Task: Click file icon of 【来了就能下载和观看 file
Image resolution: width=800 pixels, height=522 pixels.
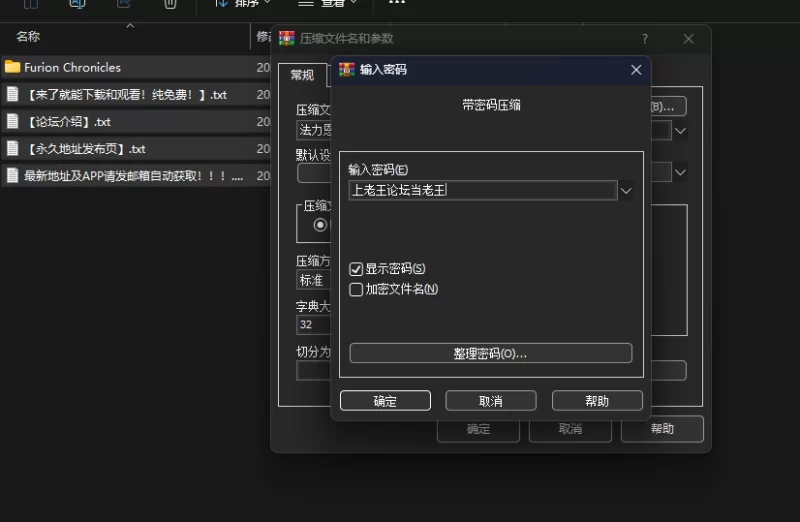Action: pyautogui.click(x=13, y=94)
